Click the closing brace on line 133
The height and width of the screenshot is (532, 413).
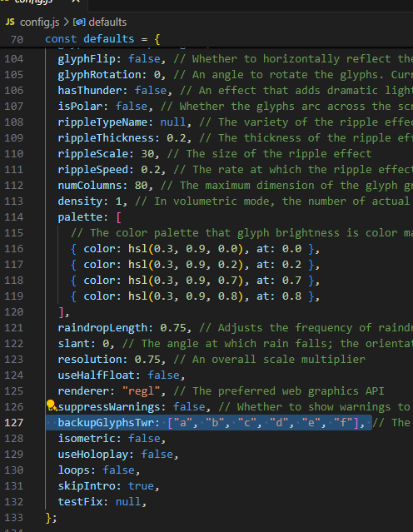point(48,518)
